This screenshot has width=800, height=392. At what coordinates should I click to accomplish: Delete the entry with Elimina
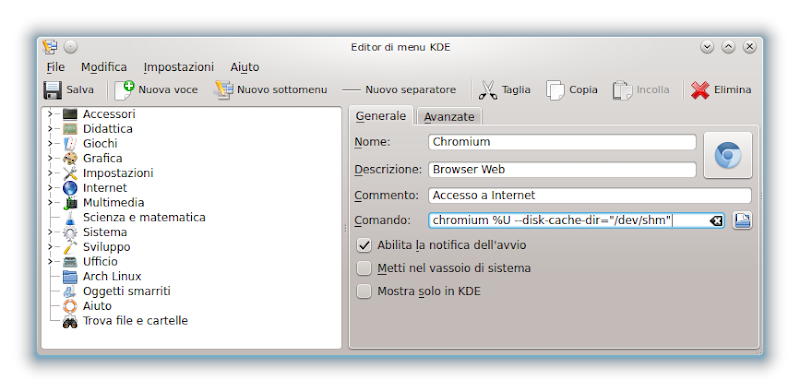click(721, 90)
